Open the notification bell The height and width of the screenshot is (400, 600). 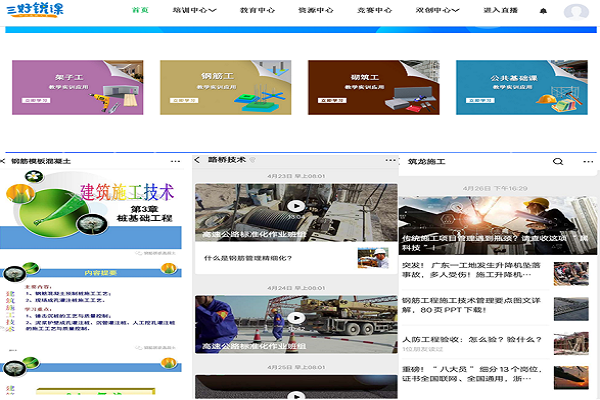click(543, 11)
